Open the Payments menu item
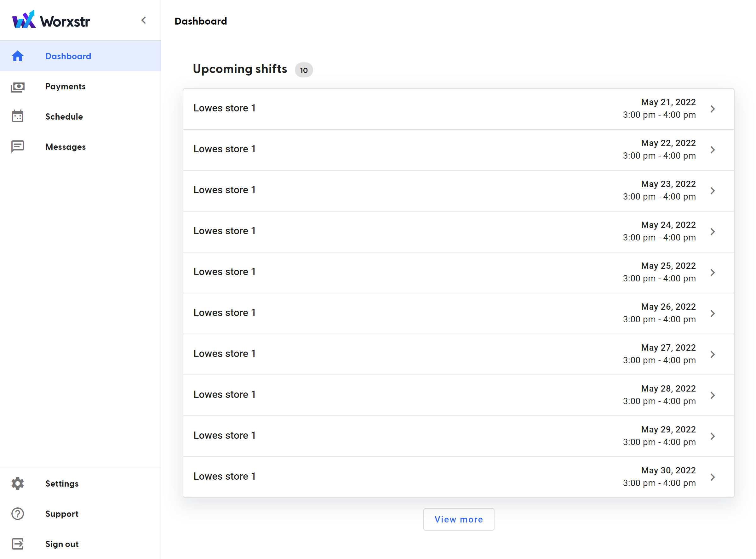 coord(65,87)
